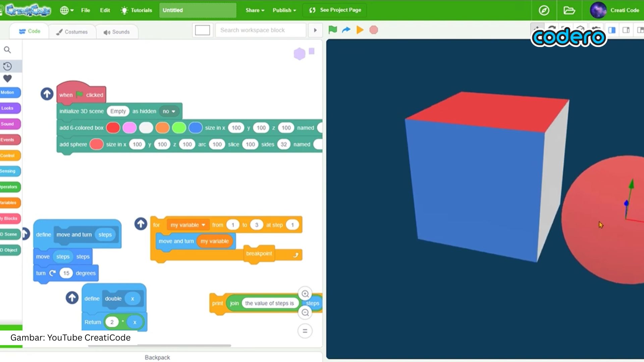Select the Looks block category
The height and width of the screenshot is (362, 644).
tap(9, 108)
